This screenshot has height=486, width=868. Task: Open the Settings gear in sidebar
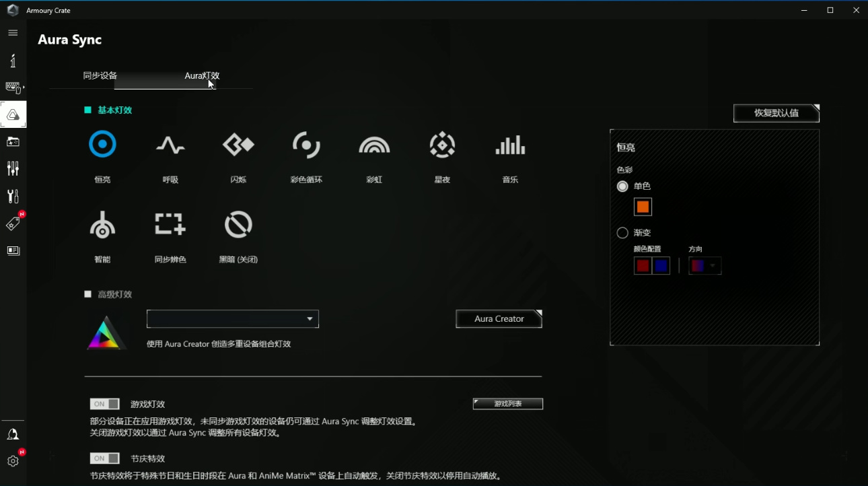13,461
